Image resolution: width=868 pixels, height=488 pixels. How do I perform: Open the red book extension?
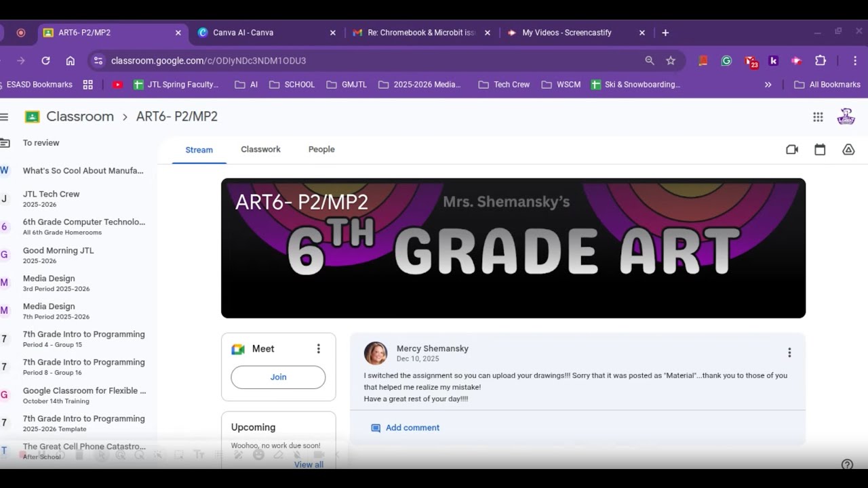coord(703,60)
